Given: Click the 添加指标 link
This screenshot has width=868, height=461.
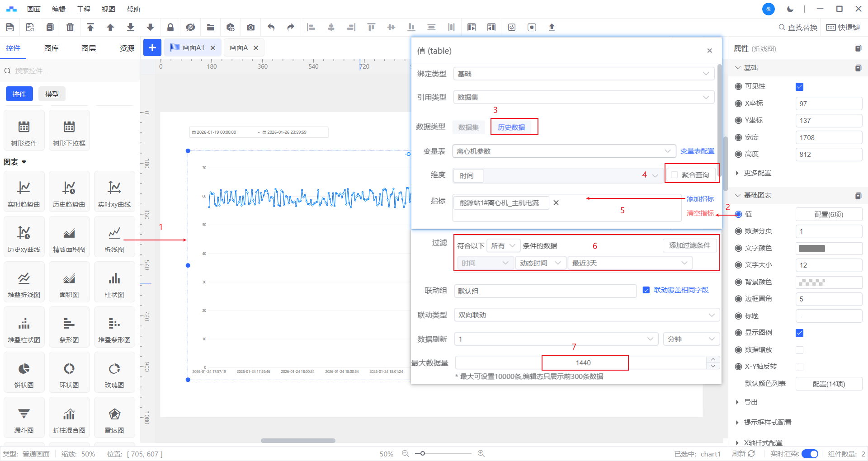Looking at the screenshot, I should click(700, 199).
